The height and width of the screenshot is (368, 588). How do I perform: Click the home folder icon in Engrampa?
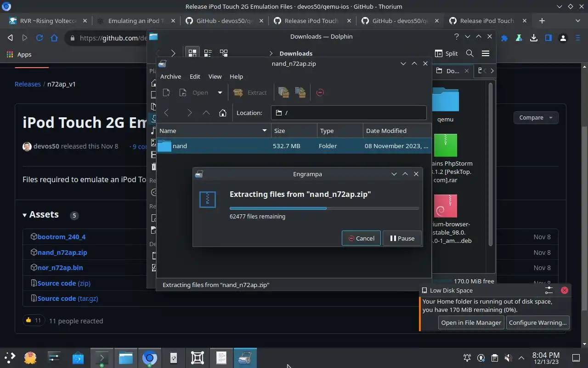[x=223, y=113]
